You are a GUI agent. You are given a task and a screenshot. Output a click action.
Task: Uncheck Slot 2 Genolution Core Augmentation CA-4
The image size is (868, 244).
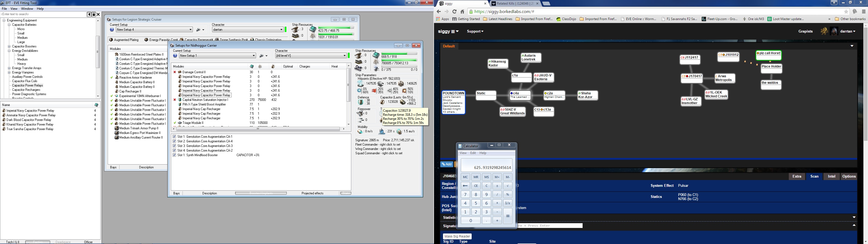(174, 141)
